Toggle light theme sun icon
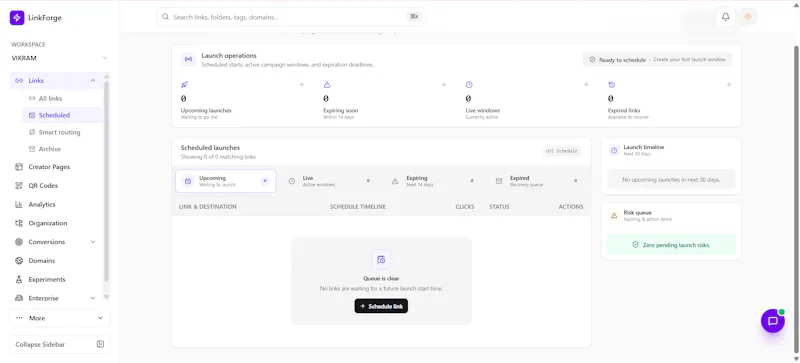Image resolution: width=800 pixels, height=363 pixels. point(748,17)
